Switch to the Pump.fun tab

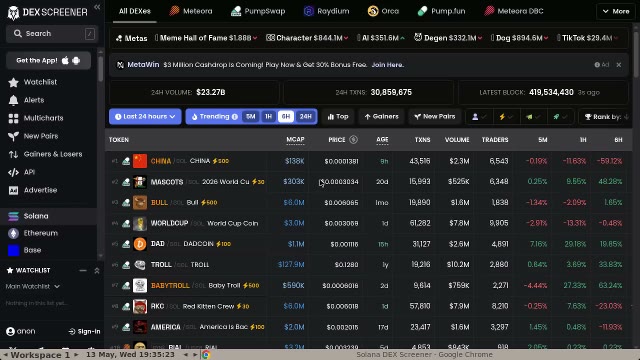pos(442,11)
